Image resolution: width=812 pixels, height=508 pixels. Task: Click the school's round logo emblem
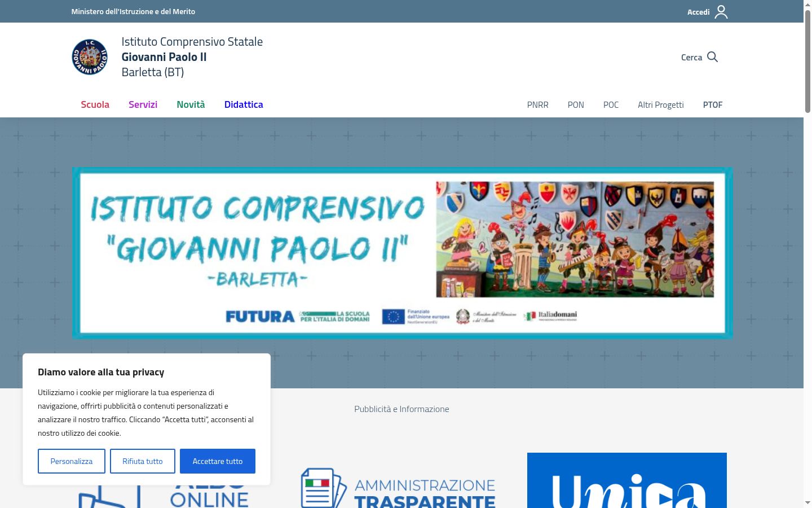(x=90, y=57)
